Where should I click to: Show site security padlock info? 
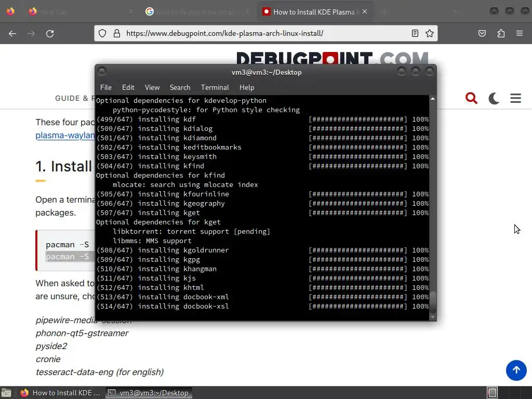click(x=117, y=33)
